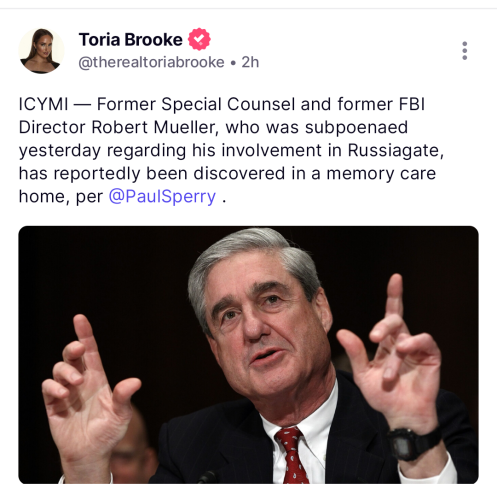Click the Toria Brooke display name
Screen dimensions: 497x500
(x=131, y=40)
